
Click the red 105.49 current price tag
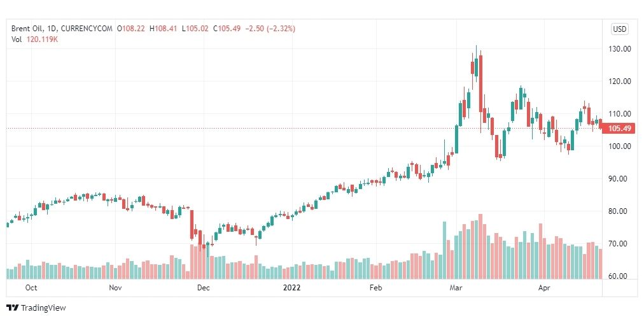619,129
